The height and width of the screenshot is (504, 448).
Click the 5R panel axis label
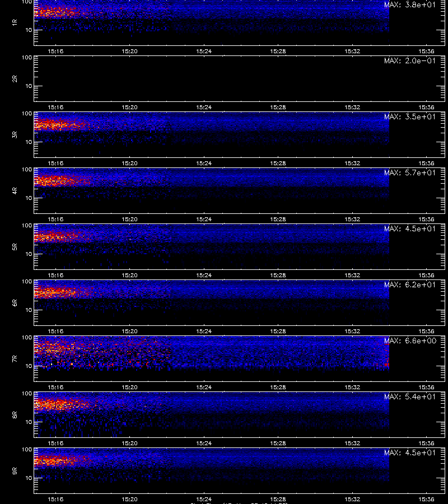coord(15,246)
